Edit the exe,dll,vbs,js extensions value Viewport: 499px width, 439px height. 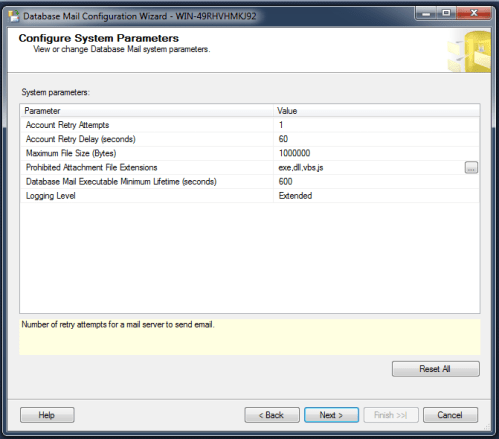point(369,168)
